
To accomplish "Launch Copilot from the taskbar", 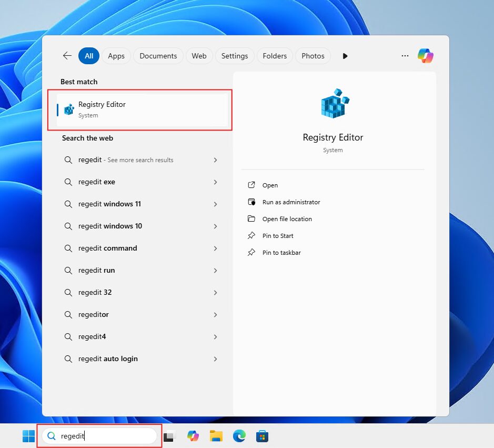I will [x=193, y=436].
